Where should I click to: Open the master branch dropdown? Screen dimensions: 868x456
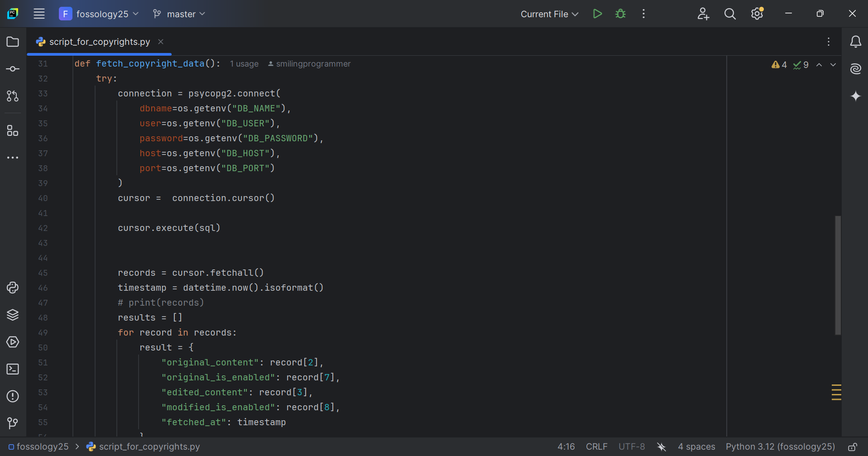pyautogui.click(x=179, y=14)
